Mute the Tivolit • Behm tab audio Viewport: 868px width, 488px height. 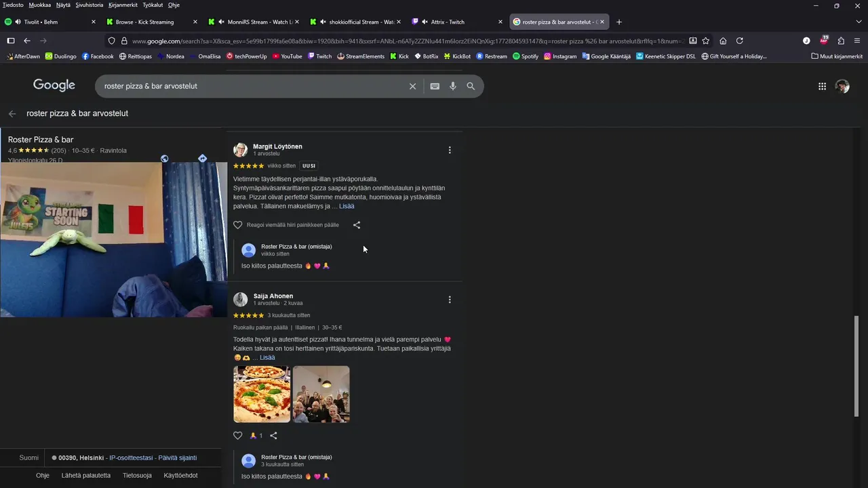(x=18, y=22)
